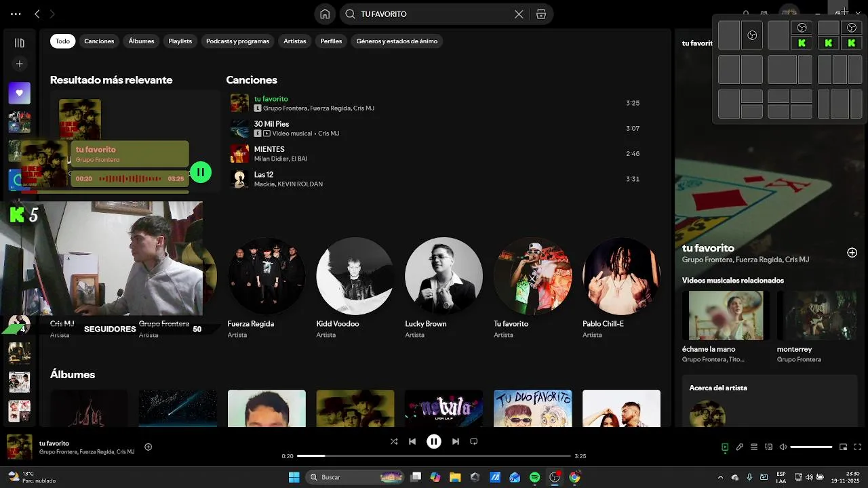868x488 pixels.
Task: Open the three-dots app menu
Action: tap(16, 14)
